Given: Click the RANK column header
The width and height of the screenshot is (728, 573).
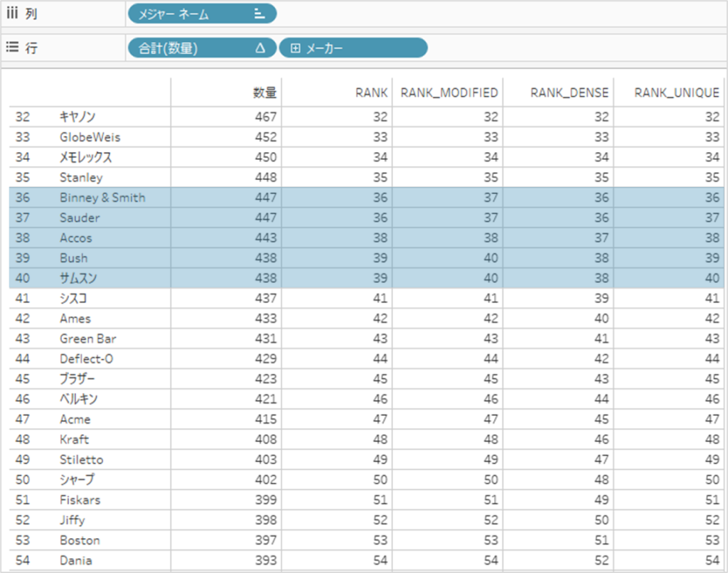Looking at the screenshot, I should tap(371, 93).
